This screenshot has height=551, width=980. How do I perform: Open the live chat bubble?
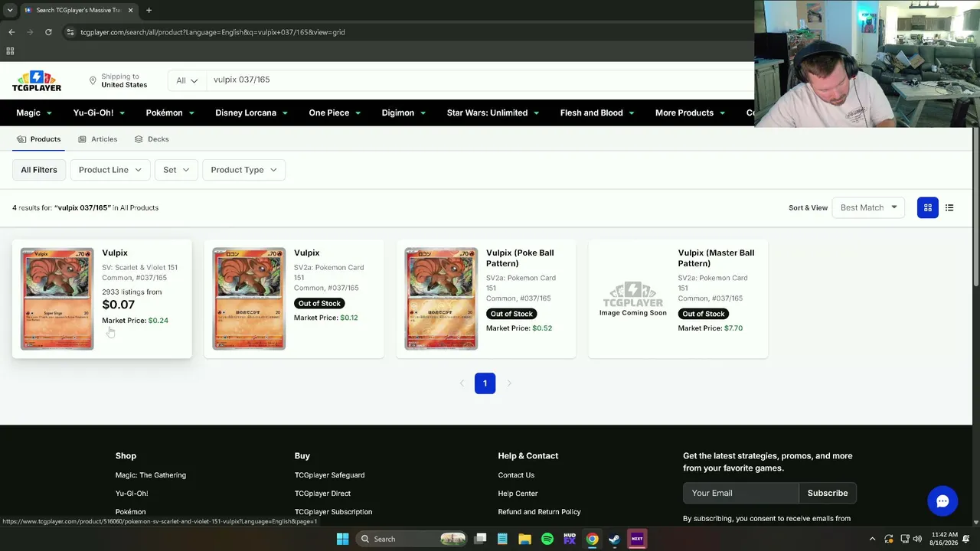942,501
